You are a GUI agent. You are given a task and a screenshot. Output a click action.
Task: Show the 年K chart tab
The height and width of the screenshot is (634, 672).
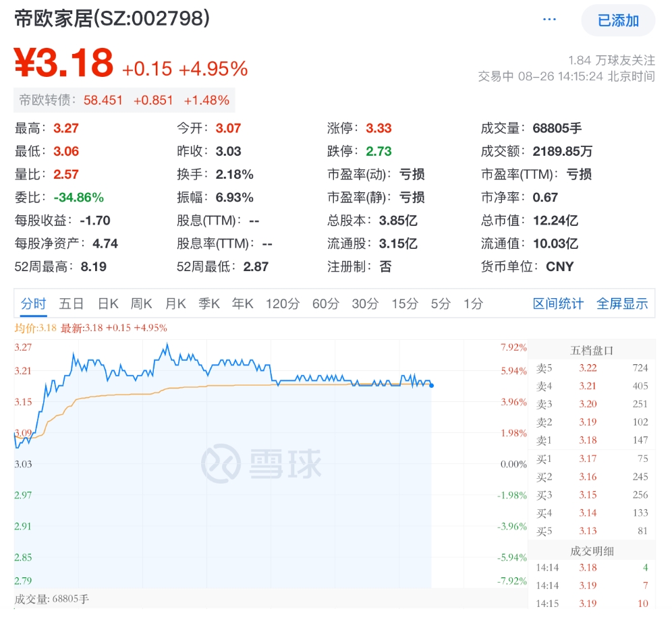[x=243, y=304]
